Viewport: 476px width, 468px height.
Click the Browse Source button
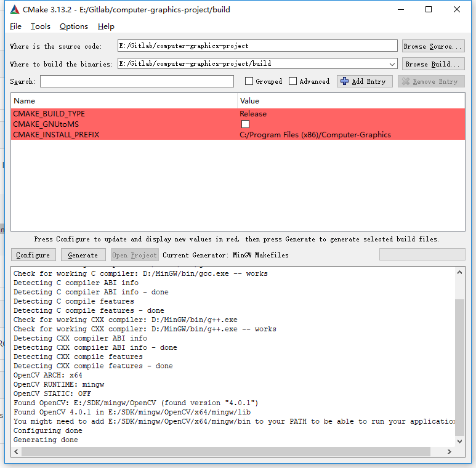click(433, 46)
